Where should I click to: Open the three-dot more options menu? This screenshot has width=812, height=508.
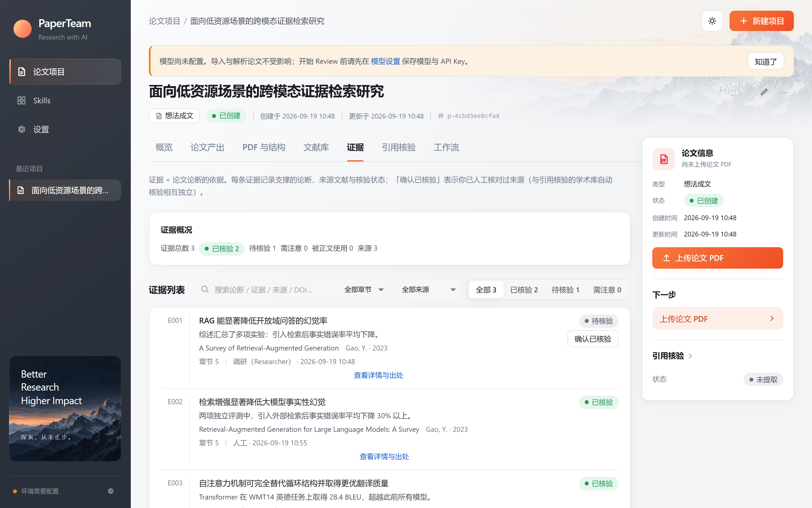point(784,92)
